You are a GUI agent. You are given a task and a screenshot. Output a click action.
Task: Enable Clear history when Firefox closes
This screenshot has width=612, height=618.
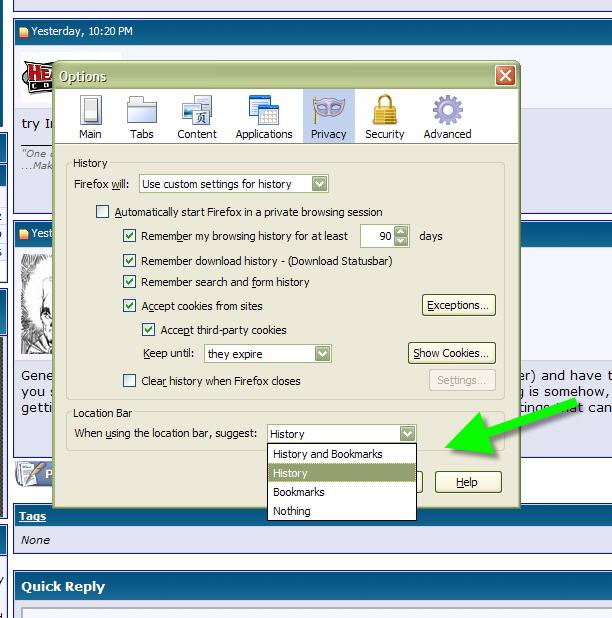click(x=129, y=381)
